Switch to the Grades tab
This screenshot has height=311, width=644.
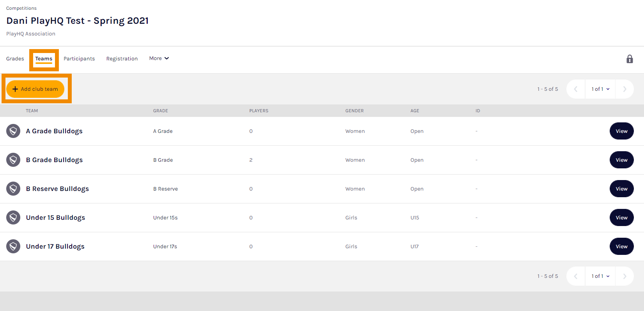tap(15, 59)
